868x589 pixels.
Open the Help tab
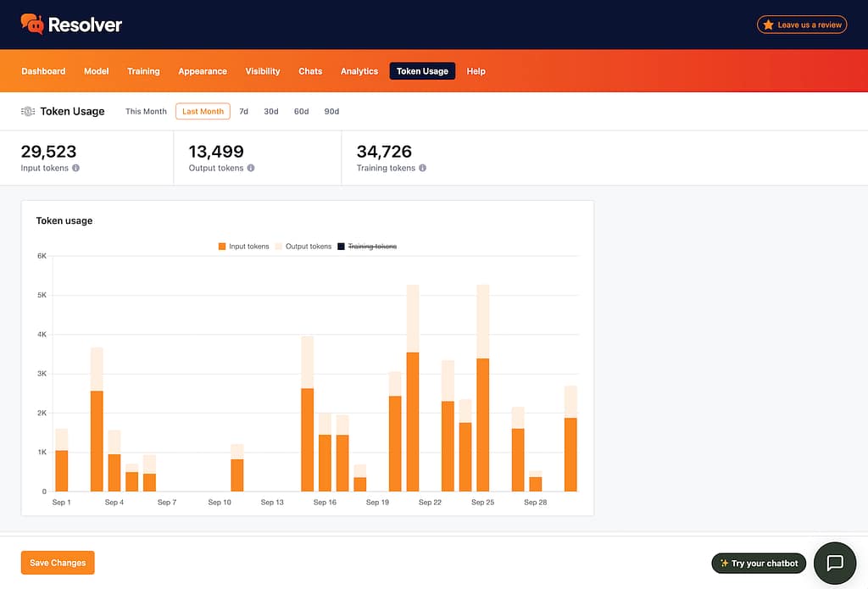click(x=476, y=71)
